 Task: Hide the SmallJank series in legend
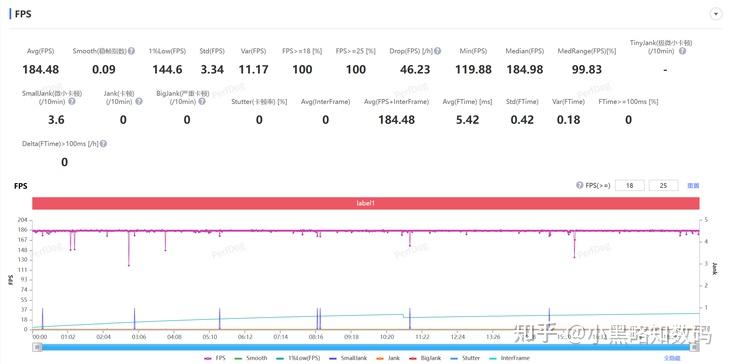click(x=349, y=358)
